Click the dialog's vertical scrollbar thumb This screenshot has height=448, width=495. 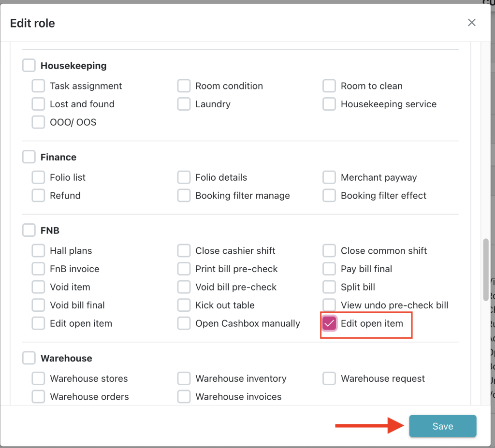tap(485, 269)
